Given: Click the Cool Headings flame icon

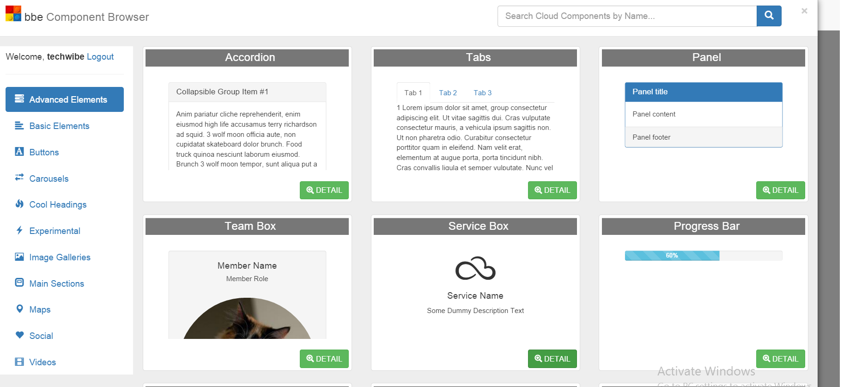Looking at the screenshot, I should point(19,204).
